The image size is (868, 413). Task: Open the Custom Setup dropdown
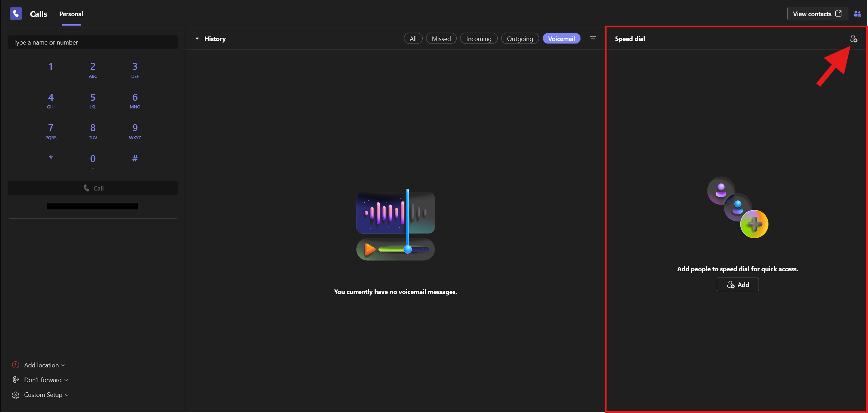(x=46, y=395)
